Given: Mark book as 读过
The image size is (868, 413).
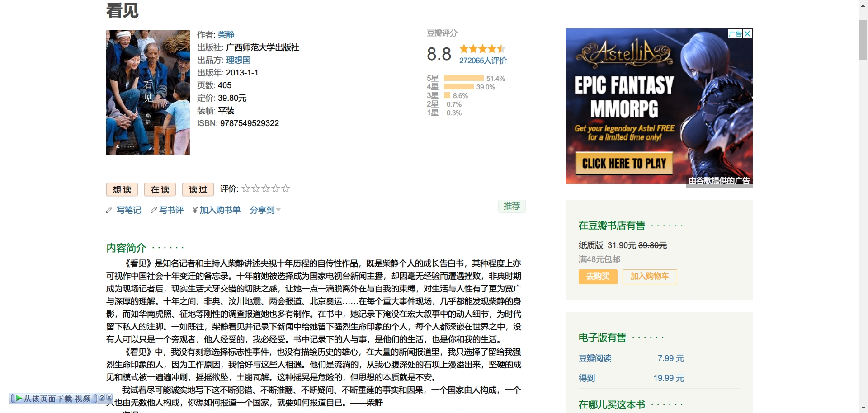Looking at the screenshot, I should coord(198,189).
